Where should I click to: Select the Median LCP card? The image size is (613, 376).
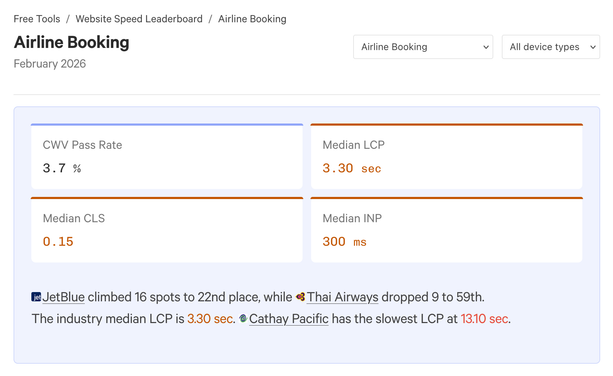[446, 156]
